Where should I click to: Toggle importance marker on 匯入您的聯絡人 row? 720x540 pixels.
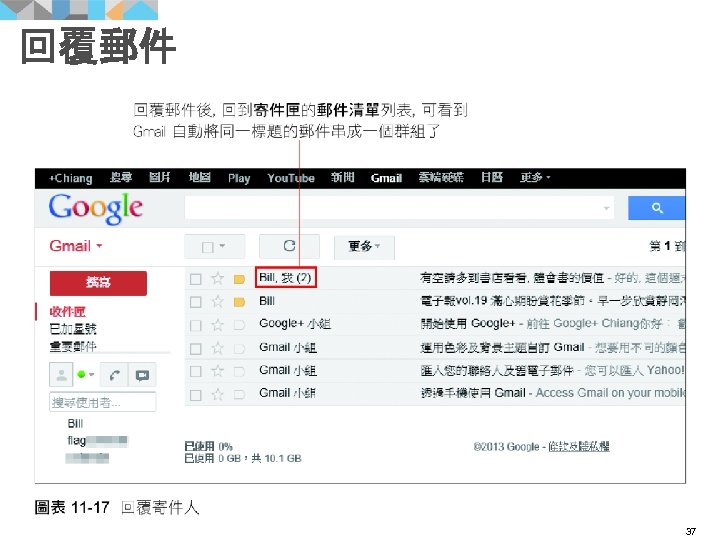coord(239,371)
